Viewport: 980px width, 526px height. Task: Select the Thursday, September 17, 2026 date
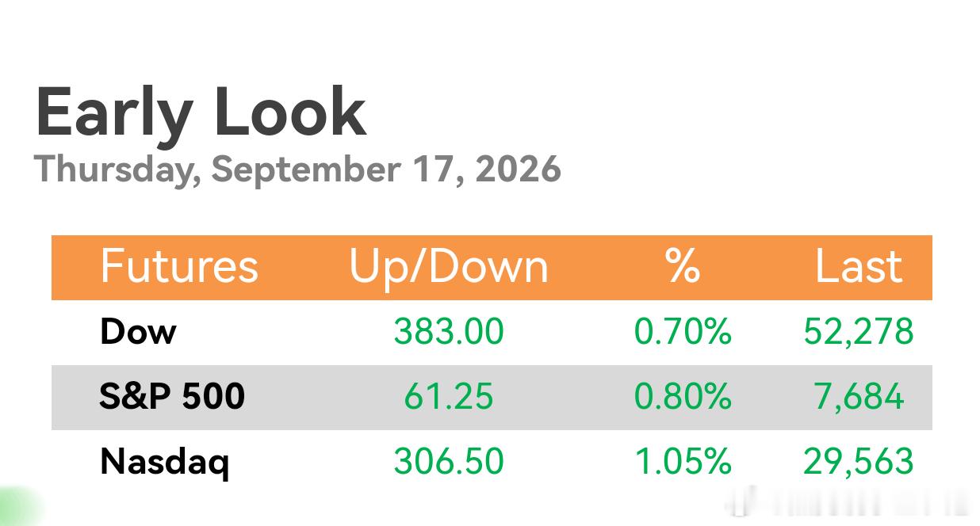tap(297, 169)
